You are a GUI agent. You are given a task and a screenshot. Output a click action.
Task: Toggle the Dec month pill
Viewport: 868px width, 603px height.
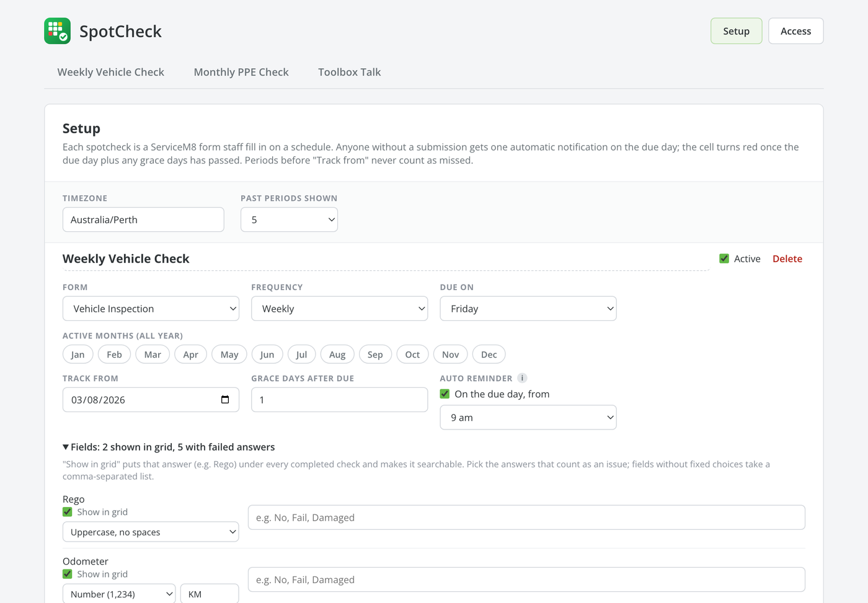coord(489,354)
